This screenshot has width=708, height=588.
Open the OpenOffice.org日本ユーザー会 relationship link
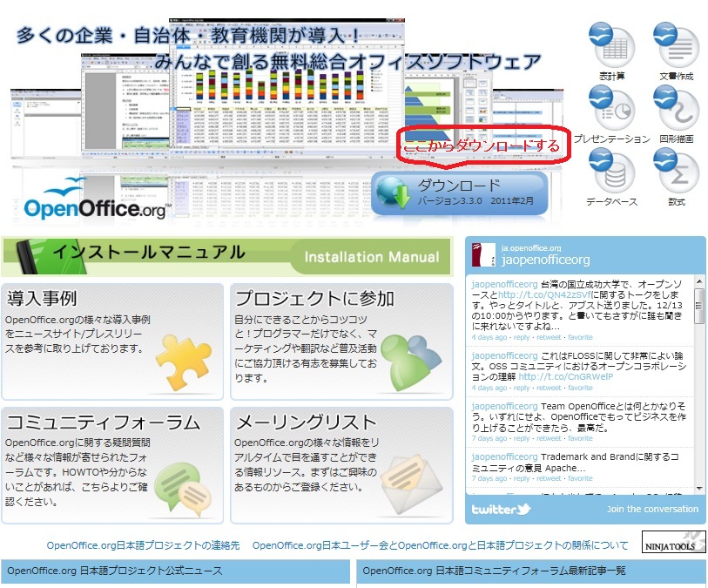click(x=441, y=545)
